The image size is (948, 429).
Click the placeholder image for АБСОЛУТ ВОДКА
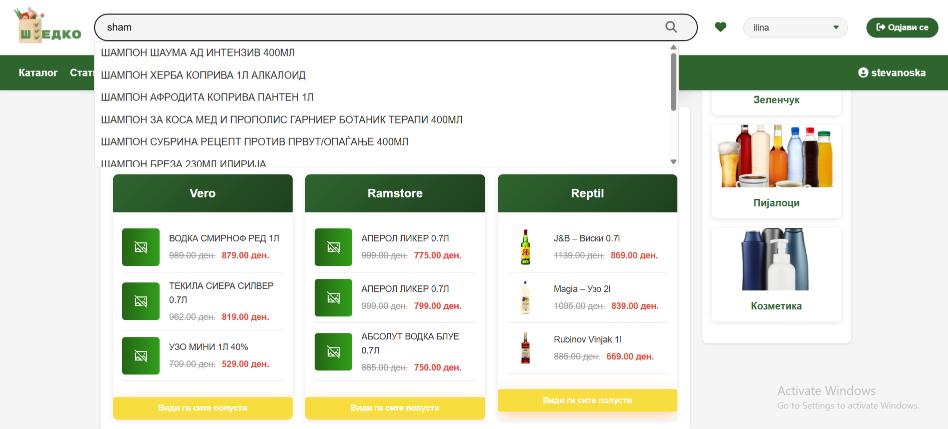click(333, 351)
